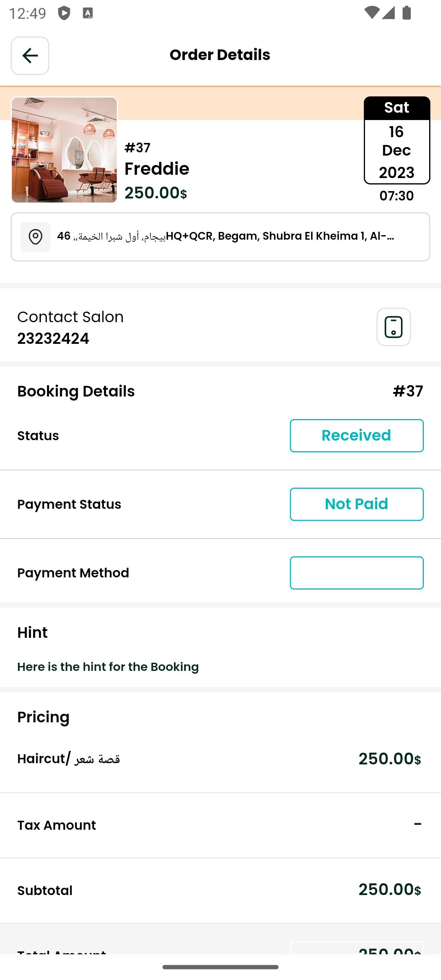Tap the Not Paid status button
This screenshot has height=980, width=441.
(356, 504)
